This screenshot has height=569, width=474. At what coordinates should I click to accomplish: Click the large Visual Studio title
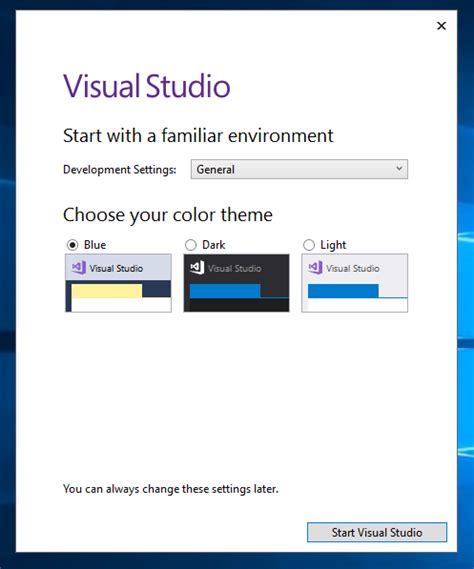point(147,86)
